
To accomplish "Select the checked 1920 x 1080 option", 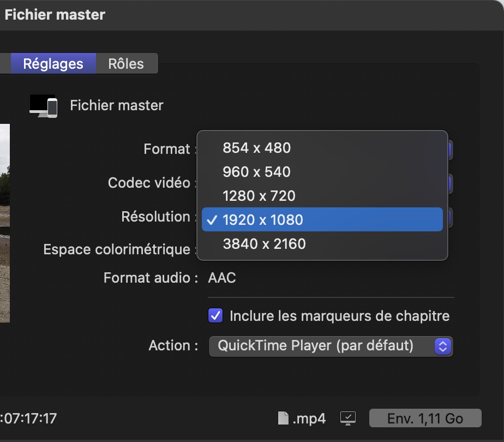I will coord(322,219).
